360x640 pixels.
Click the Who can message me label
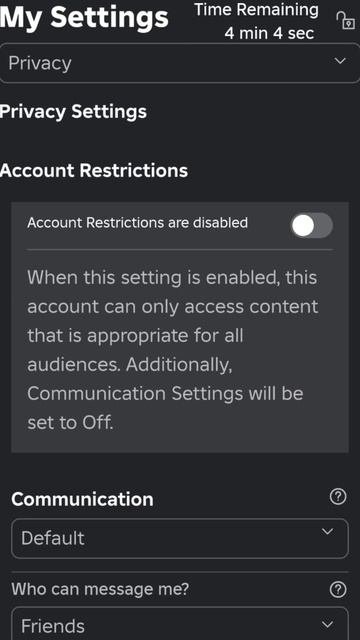100,589
